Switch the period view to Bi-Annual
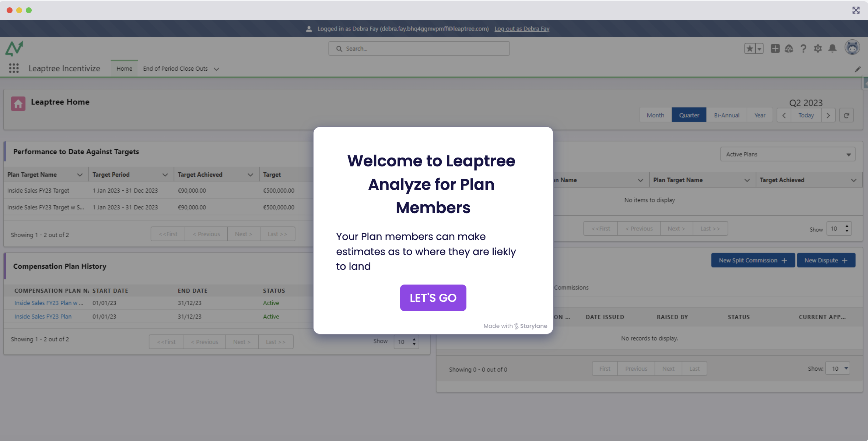 pos(727,115)
